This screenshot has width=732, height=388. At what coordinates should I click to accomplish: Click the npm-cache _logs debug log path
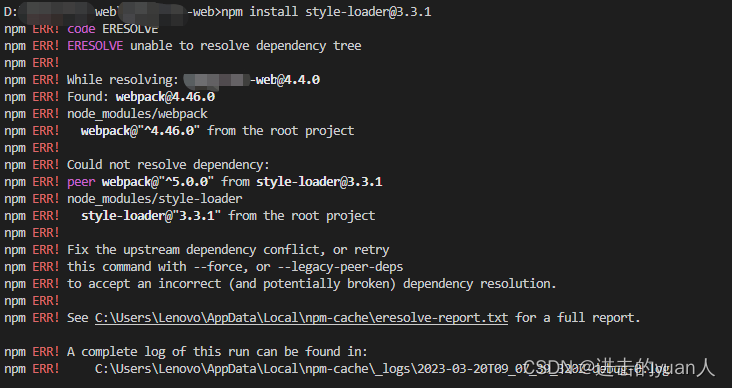(383, 369)
